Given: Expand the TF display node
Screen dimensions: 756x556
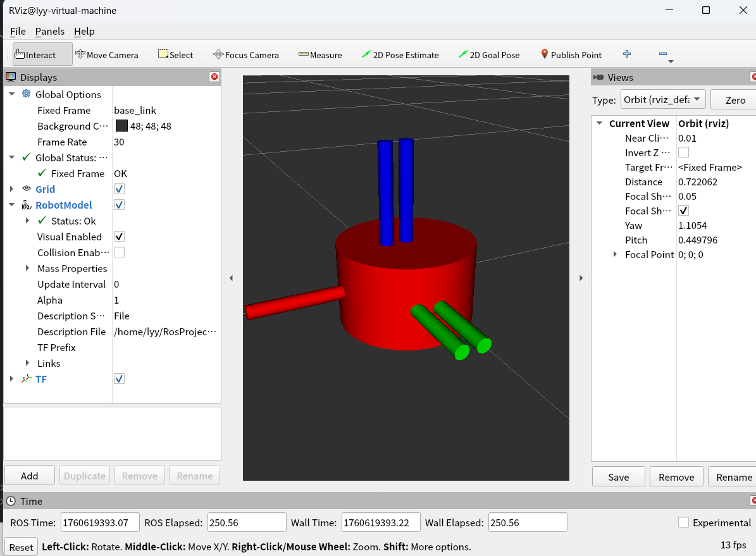Looking at the screenshot, I should (11, 379).
